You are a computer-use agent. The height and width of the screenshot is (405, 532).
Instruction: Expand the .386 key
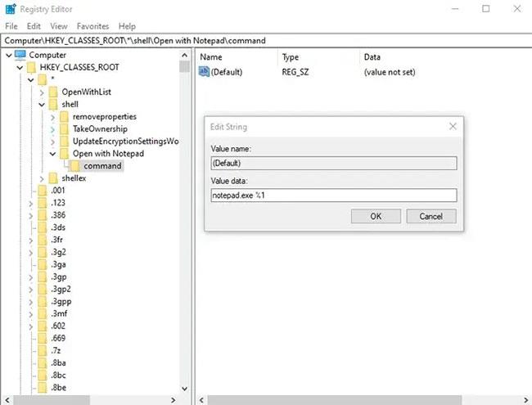[x=31, y=215]
